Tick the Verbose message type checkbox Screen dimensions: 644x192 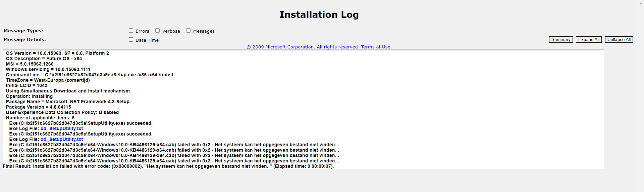coord(157,31)
